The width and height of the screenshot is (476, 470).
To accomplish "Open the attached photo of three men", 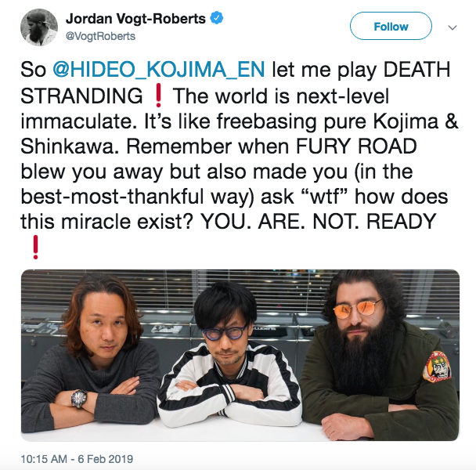I will click(240, 355).
